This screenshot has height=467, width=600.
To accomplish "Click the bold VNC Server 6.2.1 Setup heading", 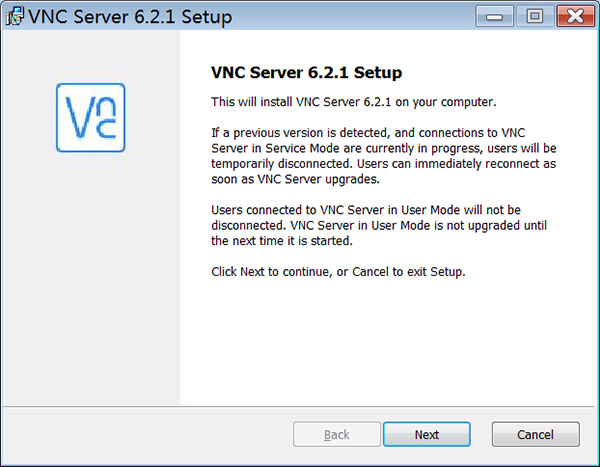I will [x=306, y=73].
